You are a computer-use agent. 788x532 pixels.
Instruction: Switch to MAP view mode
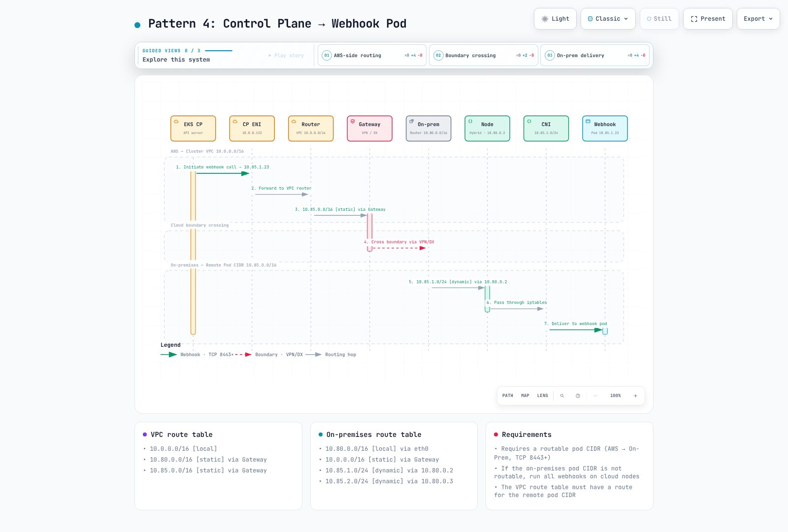(x=525, y=396)
